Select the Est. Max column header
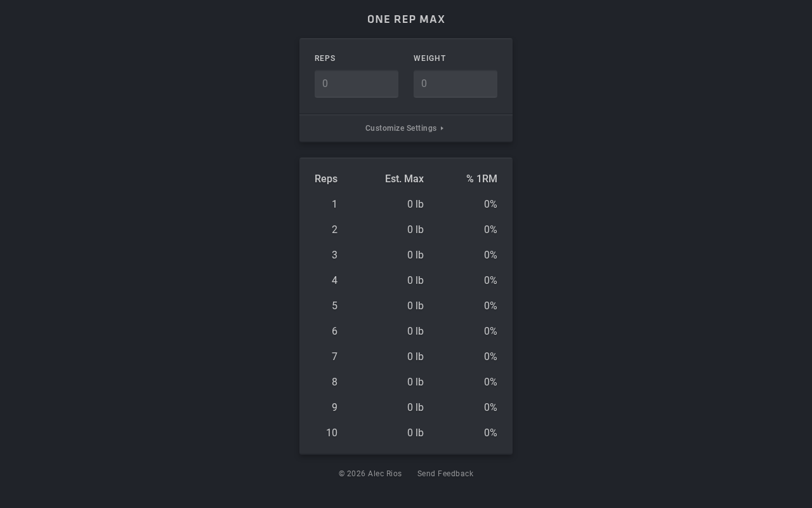Viewport: 812px width, 508px height. 404,179
